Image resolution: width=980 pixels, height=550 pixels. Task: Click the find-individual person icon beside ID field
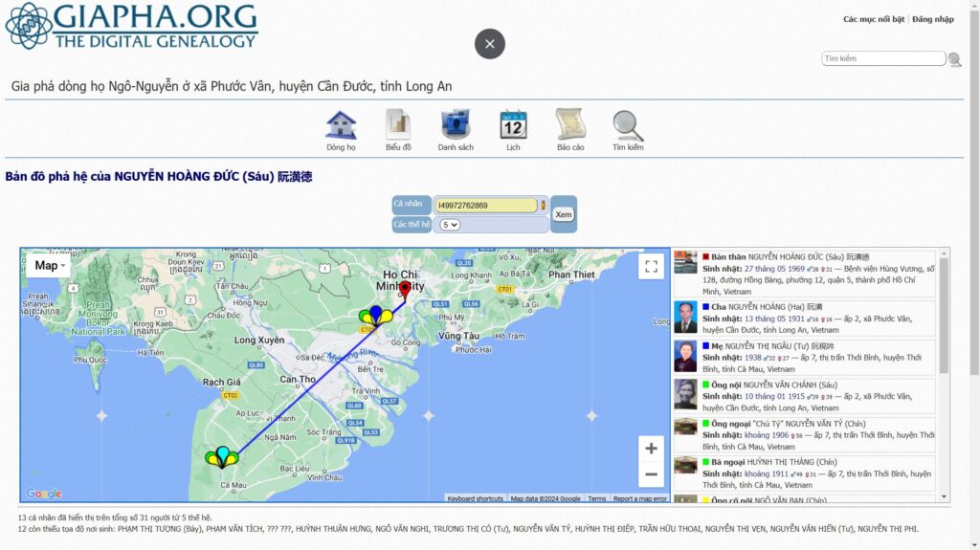tap(544, 205)
